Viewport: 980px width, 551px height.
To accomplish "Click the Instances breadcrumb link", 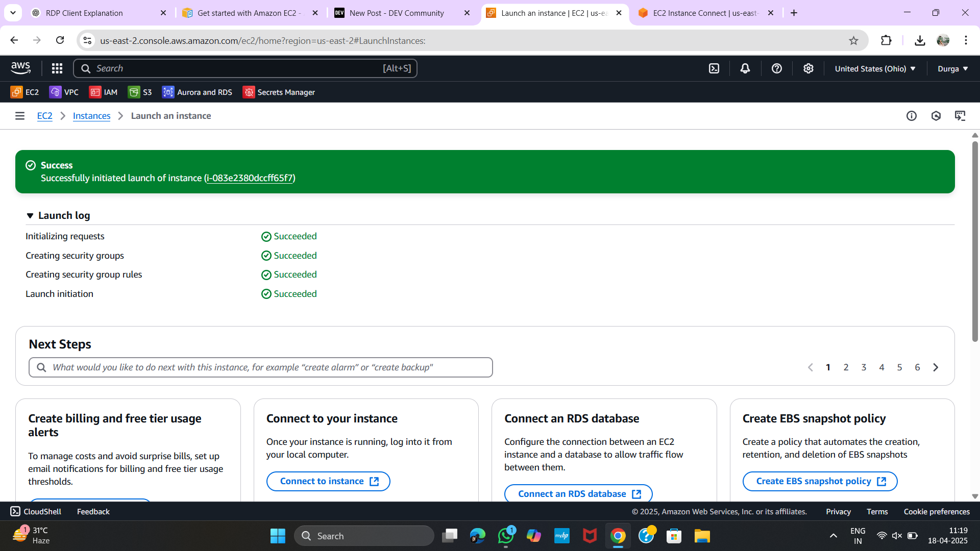I will click(92, 116).
